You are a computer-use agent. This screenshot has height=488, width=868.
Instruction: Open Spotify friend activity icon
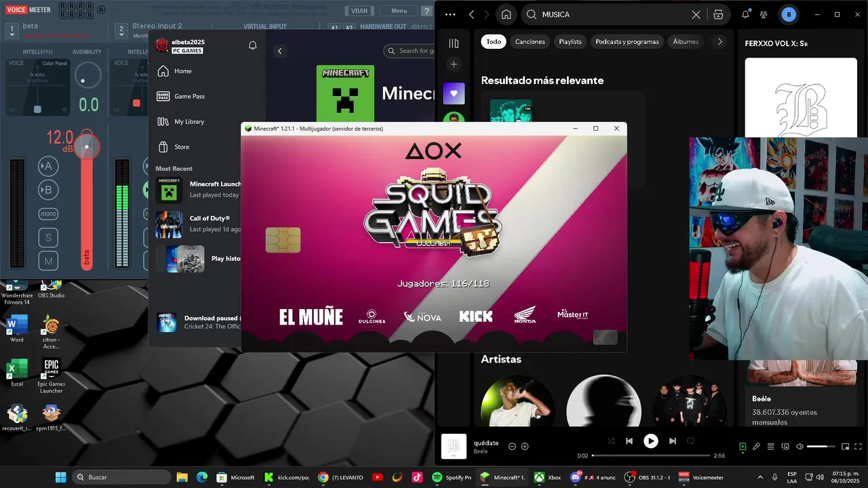point(764,14)
